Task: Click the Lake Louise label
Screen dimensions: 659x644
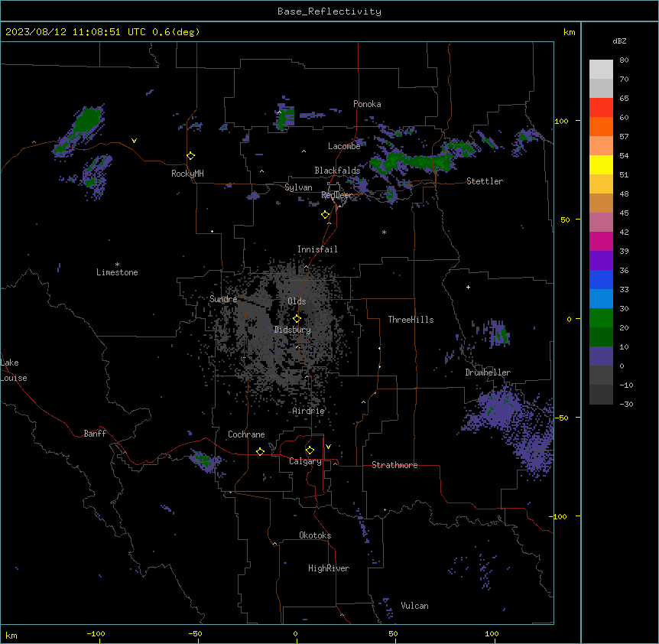Action: tap(14, 370)
